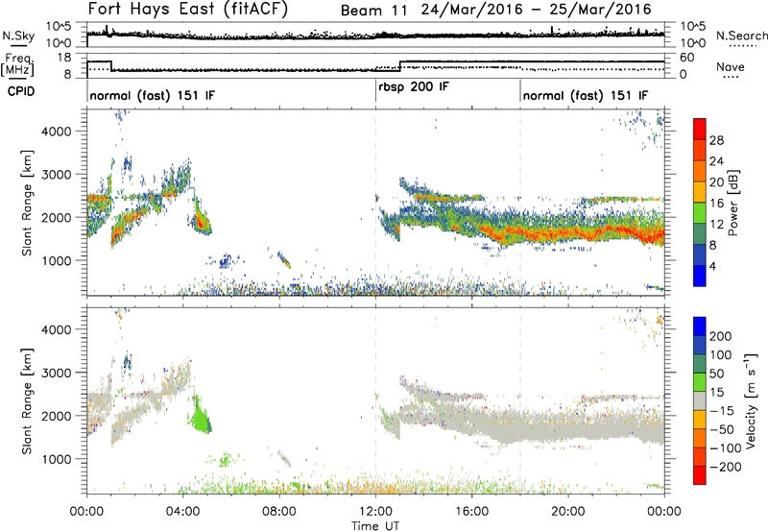Click the "rbsp 200 IF" CPID label
The image size is (768, 532).
(414, 87)
